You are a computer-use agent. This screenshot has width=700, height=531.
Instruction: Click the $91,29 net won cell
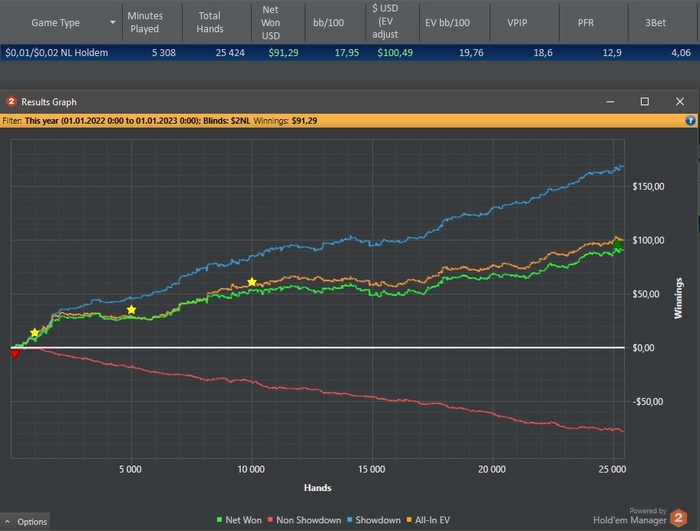click(x=283, y=53)
